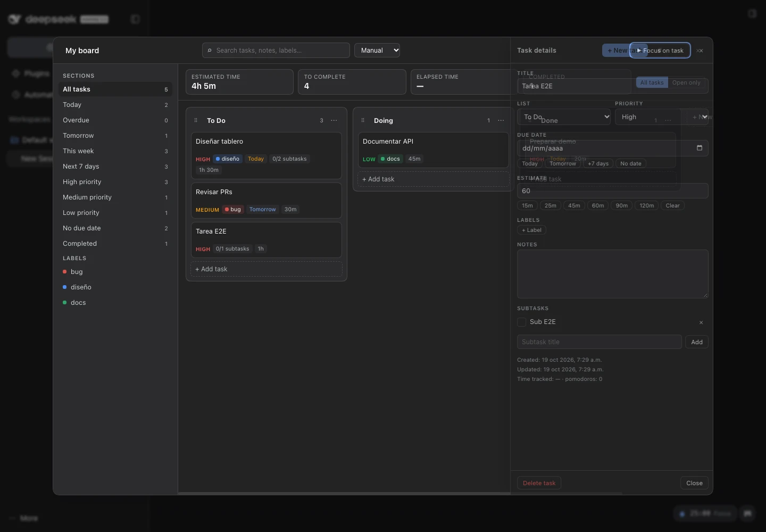This screenshot has width=766, height=532.
Task: Select Tomorrow in the Sections sidebar
Action: 115,136
